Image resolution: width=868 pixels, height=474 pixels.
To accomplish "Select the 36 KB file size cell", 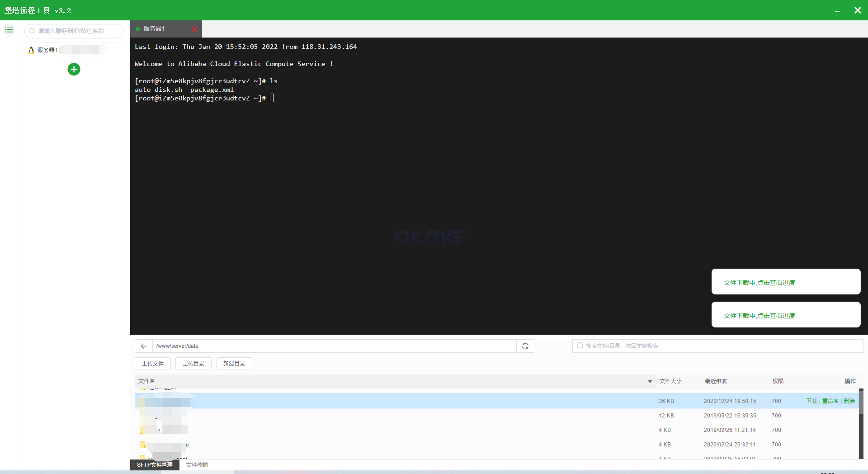I will click(x=666, y=401).
